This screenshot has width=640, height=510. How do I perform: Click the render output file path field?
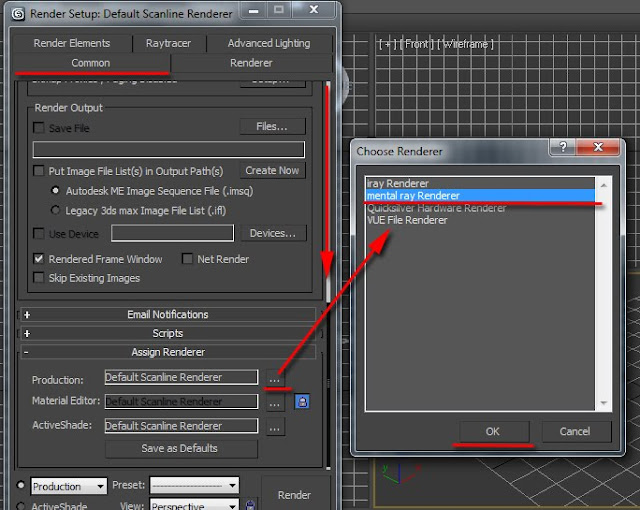tap(169, 149)
